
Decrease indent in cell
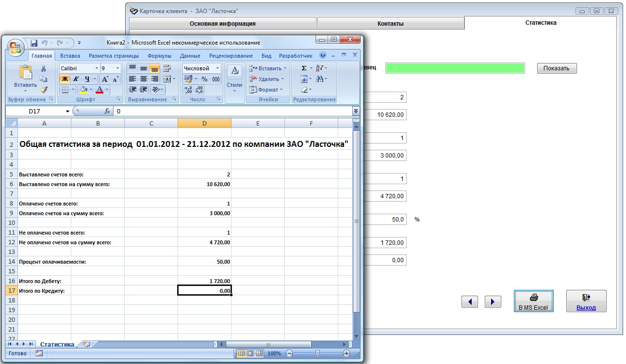[x=132, y=90]
